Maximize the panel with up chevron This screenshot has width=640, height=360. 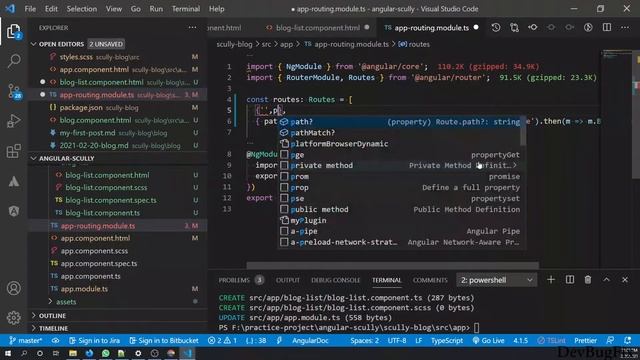(607, 280)
